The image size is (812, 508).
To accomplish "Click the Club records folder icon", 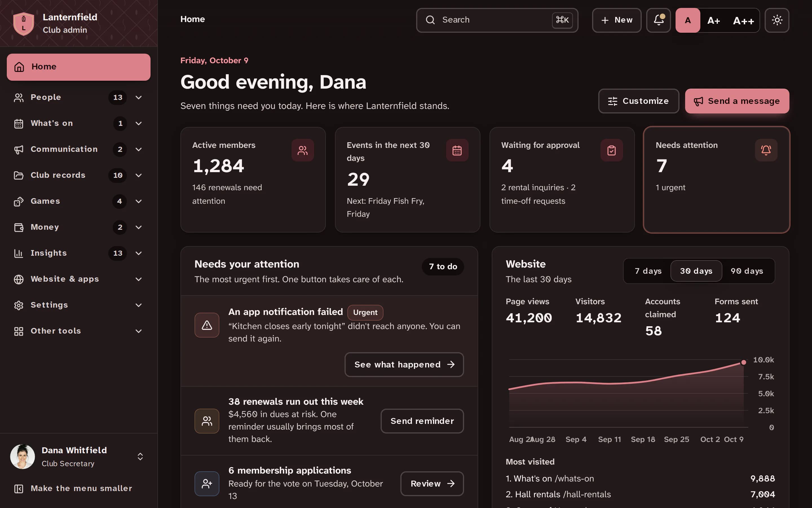I will pos(19,175).
